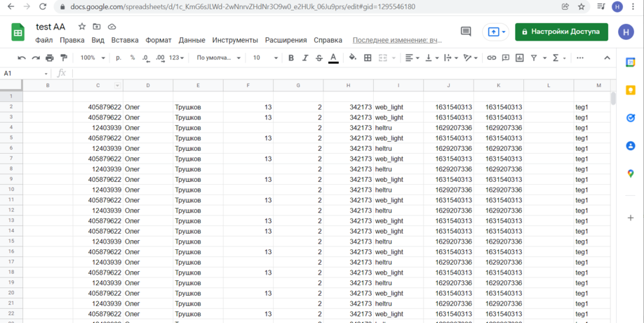Screen dimensions: 644x323
Task: Click the get add-ons plus icon
Action: (x=631, y=218)
